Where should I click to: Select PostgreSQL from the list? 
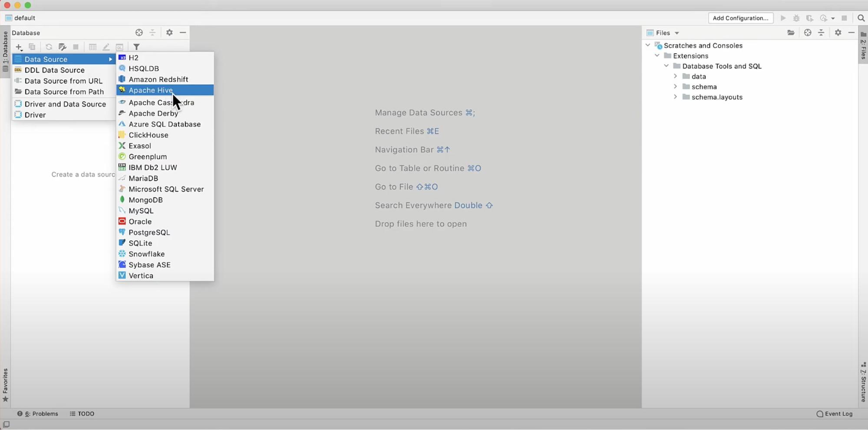point(165,232)
